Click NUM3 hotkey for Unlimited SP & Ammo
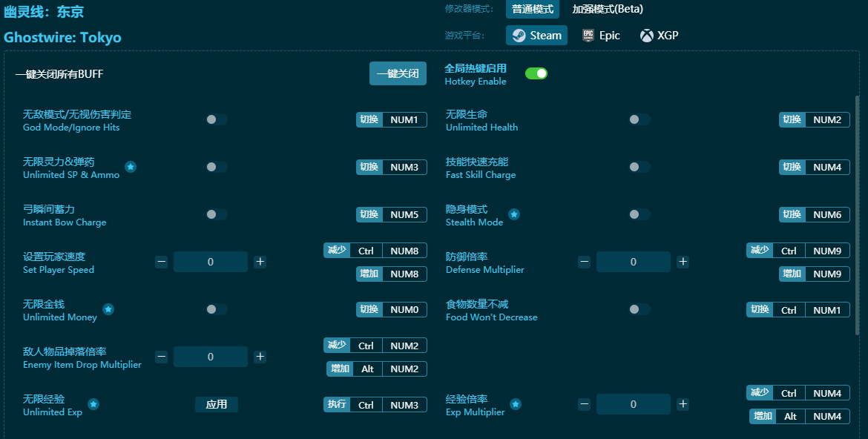 click(x=392, y=167)
